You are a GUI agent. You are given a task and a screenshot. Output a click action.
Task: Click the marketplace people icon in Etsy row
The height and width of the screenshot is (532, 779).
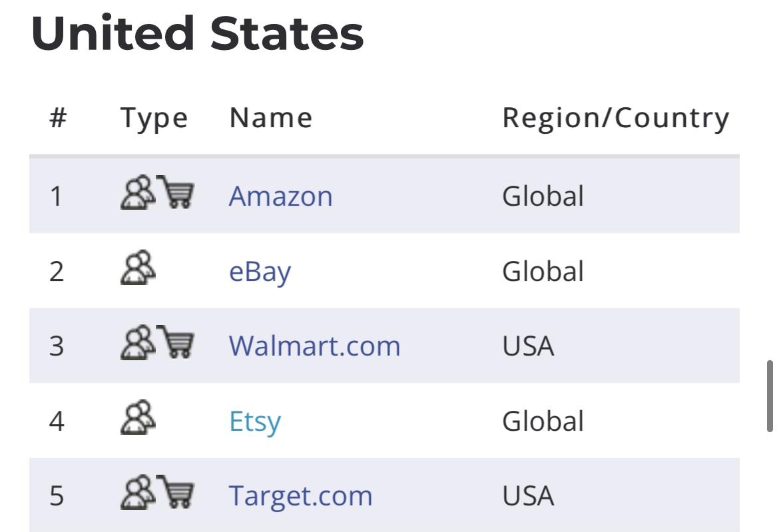coord(138,417)
